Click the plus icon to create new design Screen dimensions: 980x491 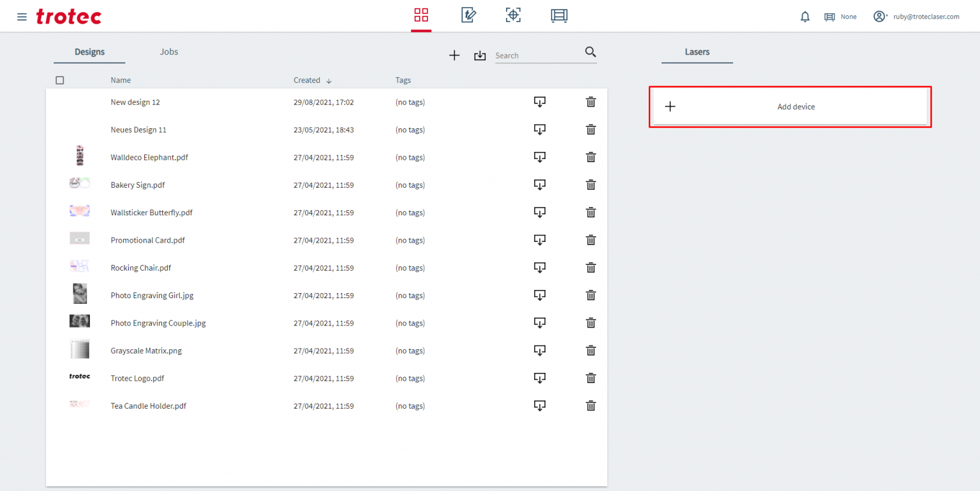click(454, 56)
